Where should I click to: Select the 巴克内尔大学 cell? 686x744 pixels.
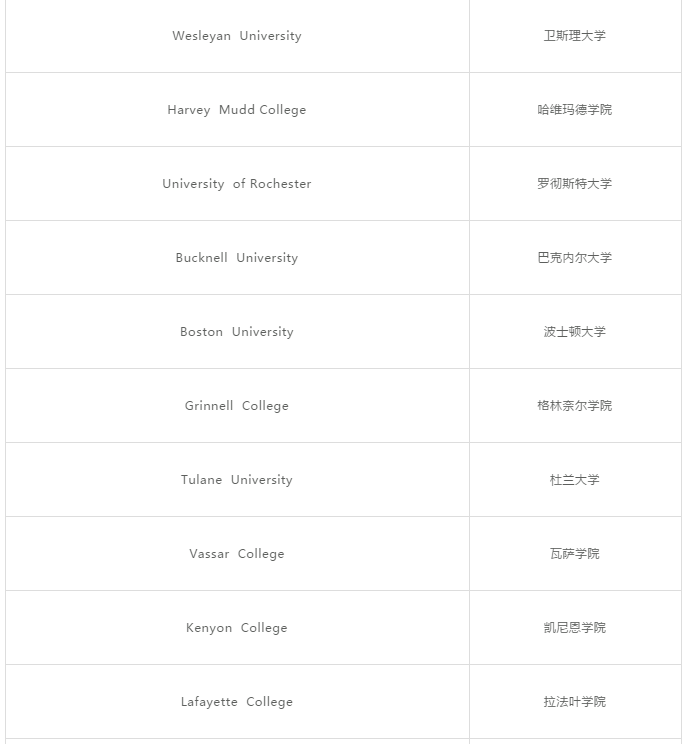coord(575,258)
